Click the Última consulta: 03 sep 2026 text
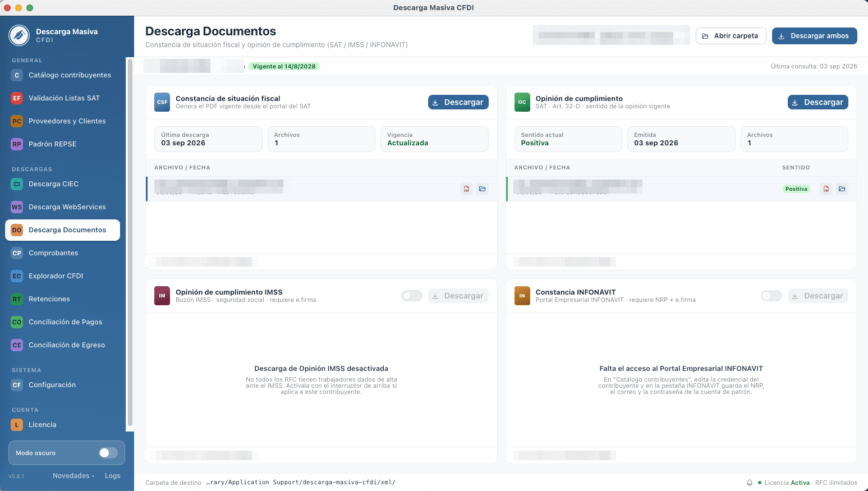Image resolution: width=868 pixels, height=491 pixels. tap(814, 66)
